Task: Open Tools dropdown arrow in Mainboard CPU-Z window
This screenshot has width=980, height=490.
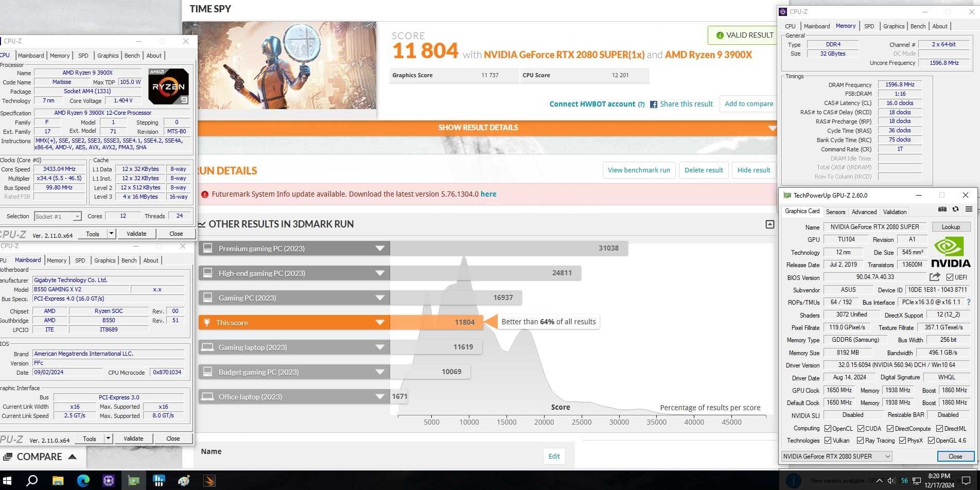Action: pos(108,439)
